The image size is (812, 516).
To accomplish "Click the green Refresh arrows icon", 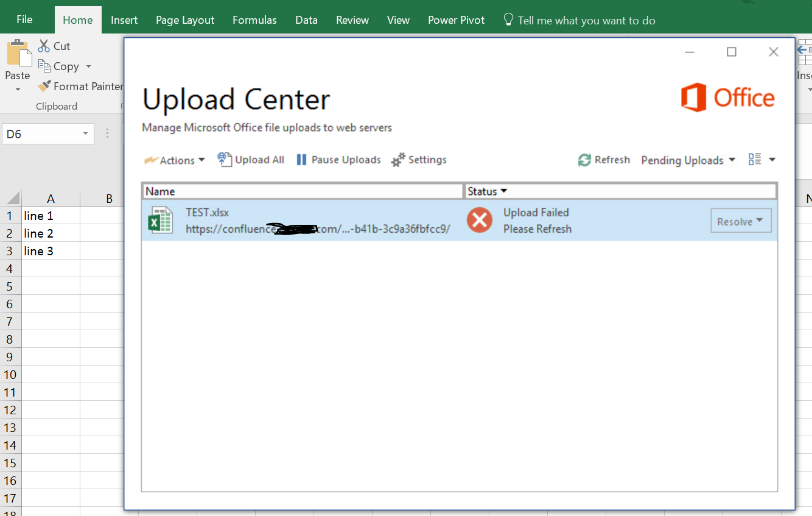I will click(584, 160).
